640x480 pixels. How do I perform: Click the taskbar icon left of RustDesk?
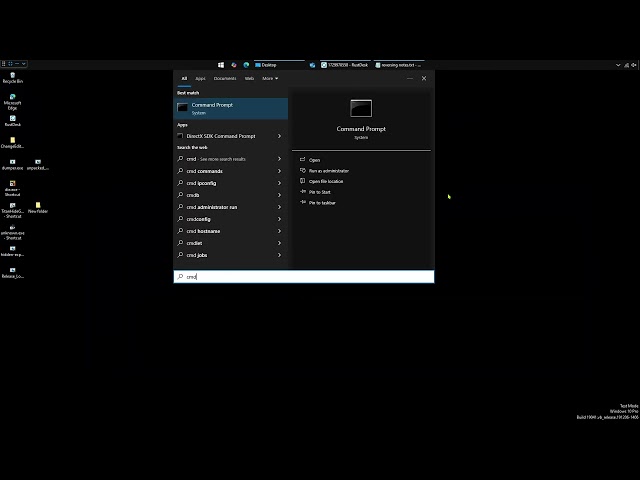click(x=312, y=65)
